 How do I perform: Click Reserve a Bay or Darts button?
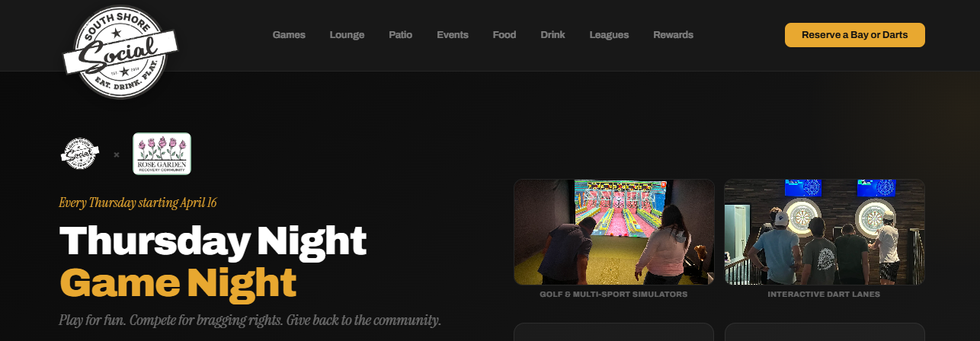854,35
